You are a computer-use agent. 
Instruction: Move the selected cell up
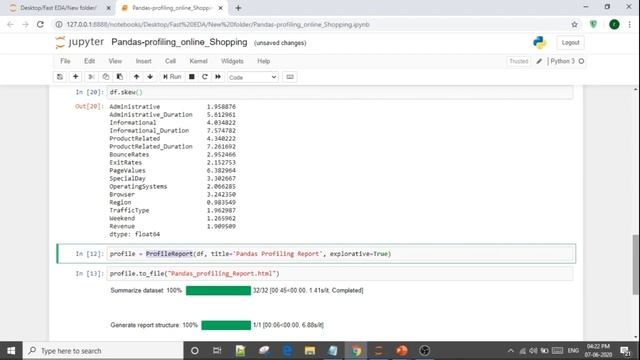coord(136,77)
